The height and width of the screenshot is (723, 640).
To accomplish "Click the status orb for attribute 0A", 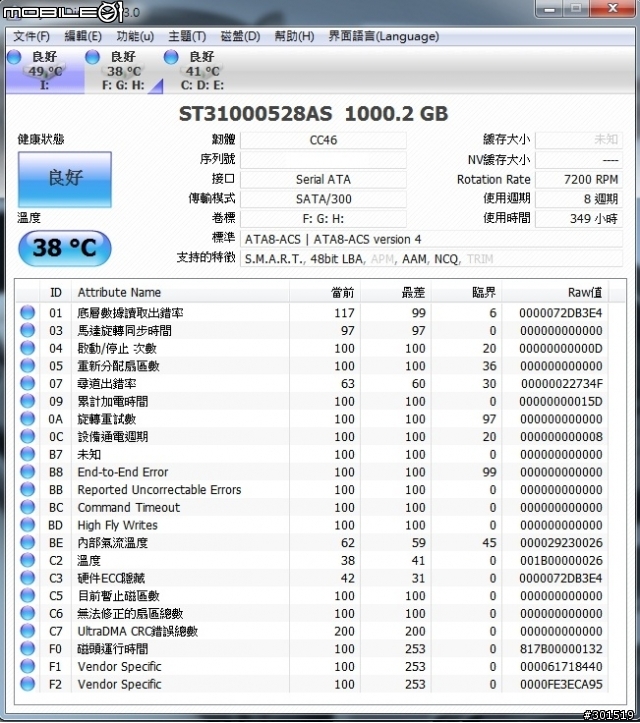I will [28, 419].
